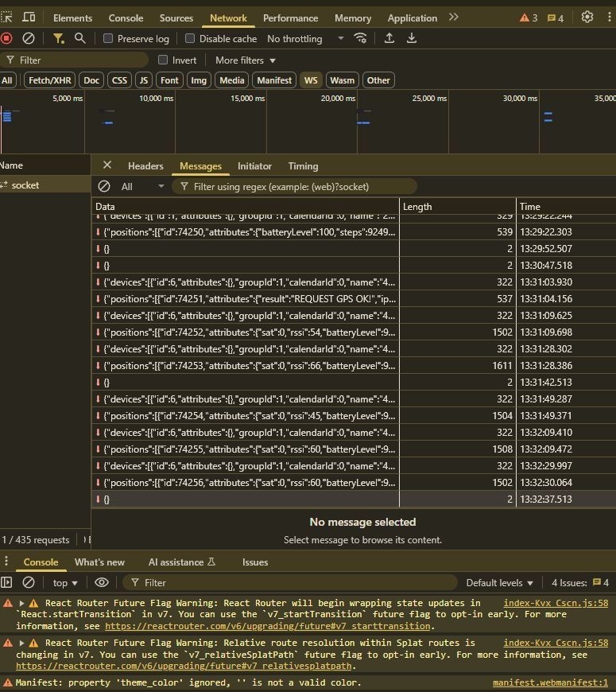The width and height of the screenshot is (616, 692).
Task: Open DevTools settings gear
Action: (x=587, y=17)
